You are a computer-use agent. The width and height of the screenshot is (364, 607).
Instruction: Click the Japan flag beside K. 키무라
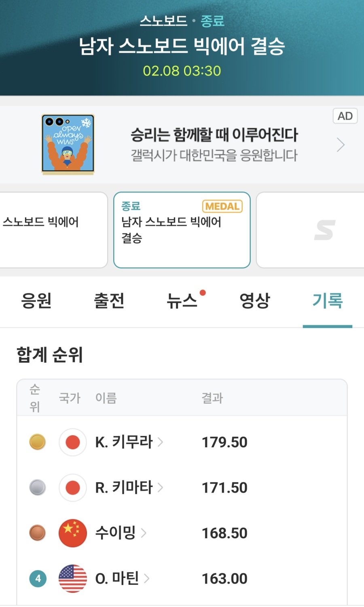tap(73, 442)
